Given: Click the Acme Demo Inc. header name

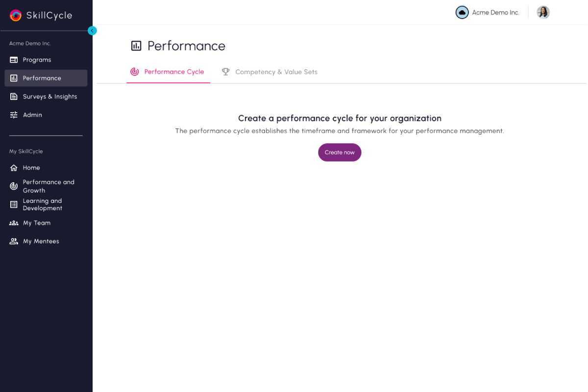Looking at the screenshot, I should click(x=495, y=12).
